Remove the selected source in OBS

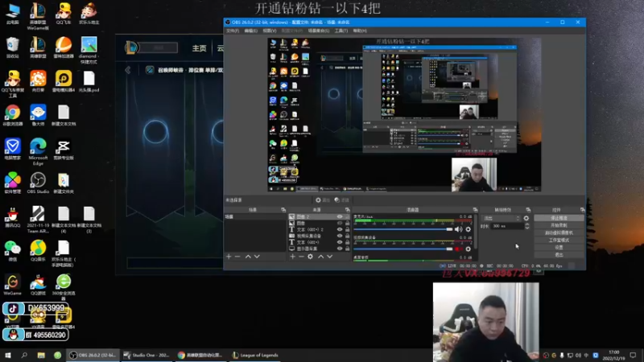(301, 257)
